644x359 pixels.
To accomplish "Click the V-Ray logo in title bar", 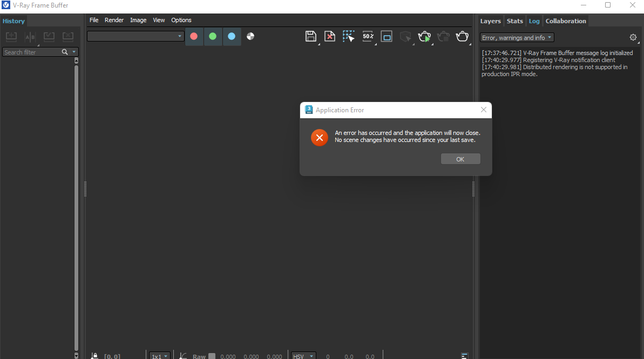I will coord(6,5).
